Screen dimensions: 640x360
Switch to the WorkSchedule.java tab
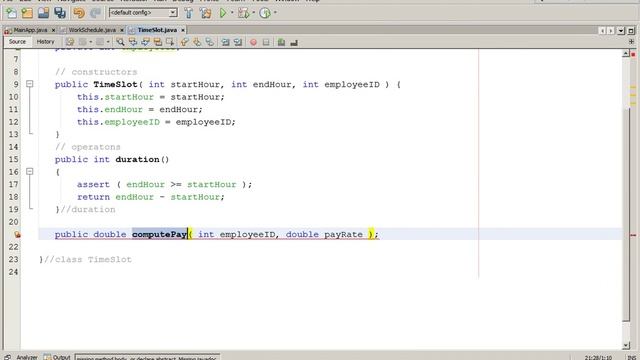(x=92, y=30)
